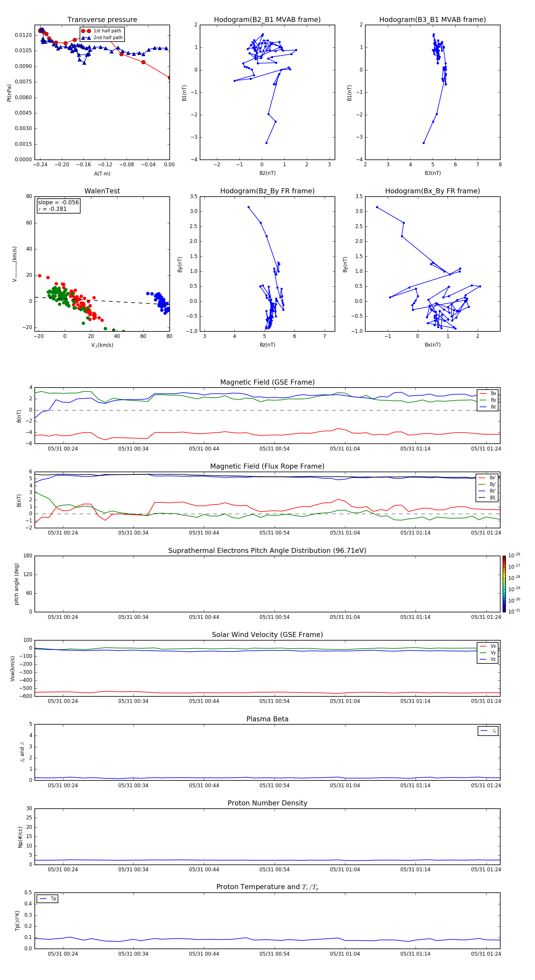Click 0.0120 tick on Transverse pressure axis

click(23, 35)
